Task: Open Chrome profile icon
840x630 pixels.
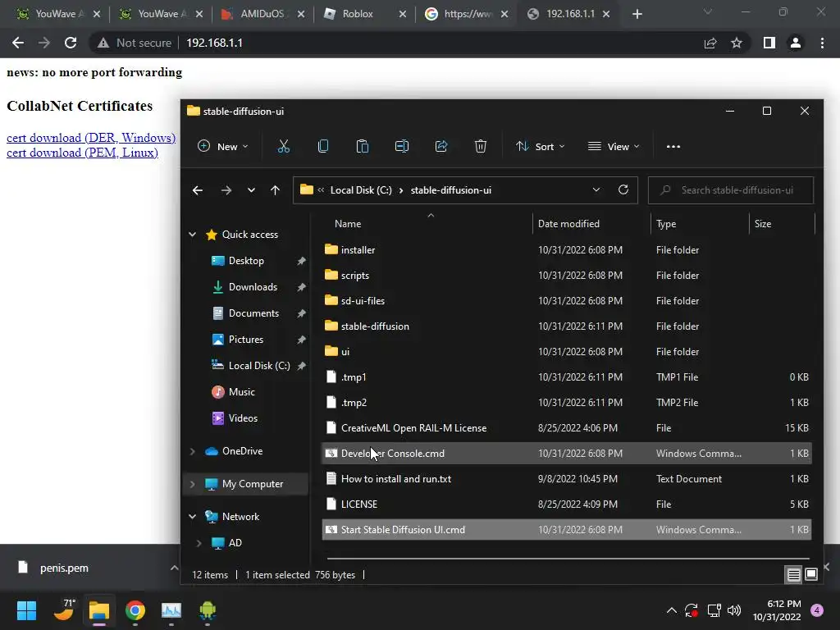Action: [796, 43]
